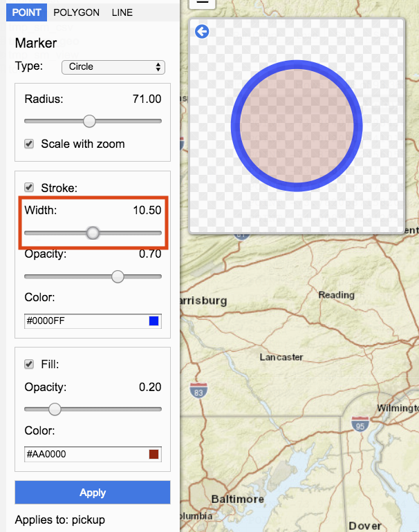
Task: Toggle the Scale with zoom checkbox
Action: [x=29, y=144]
